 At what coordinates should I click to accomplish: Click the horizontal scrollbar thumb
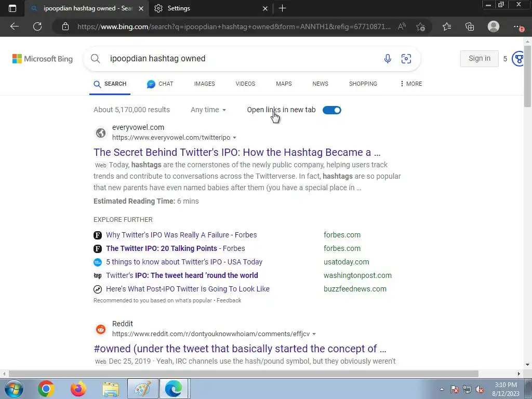tap(244, 374)
